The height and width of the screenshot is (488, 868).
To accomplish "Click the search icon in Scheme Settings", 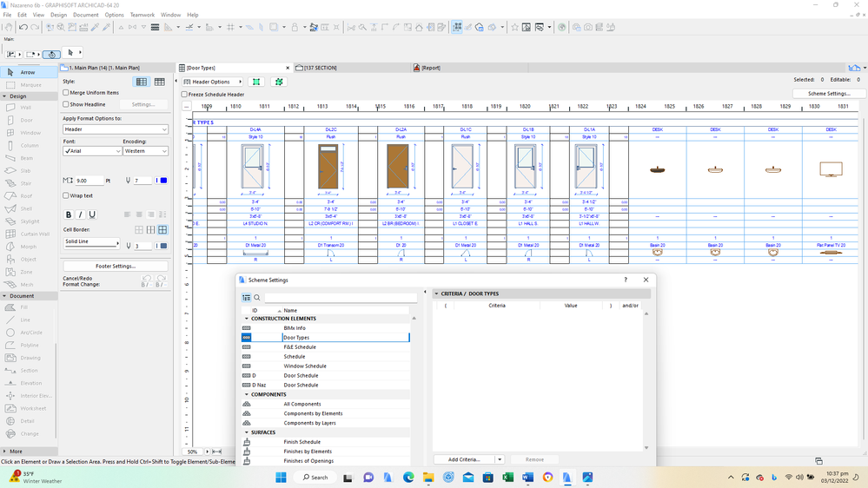I will [x=257, y=298].
